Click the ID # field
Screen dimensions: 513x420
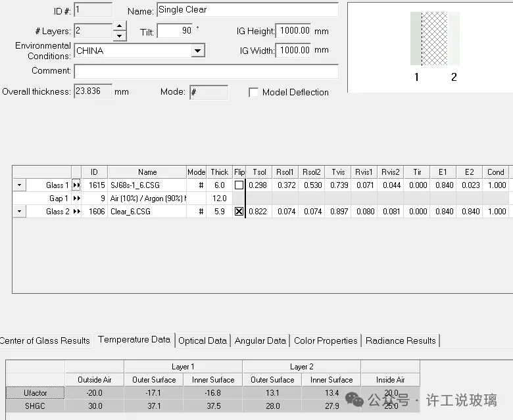tap(93, 10)
